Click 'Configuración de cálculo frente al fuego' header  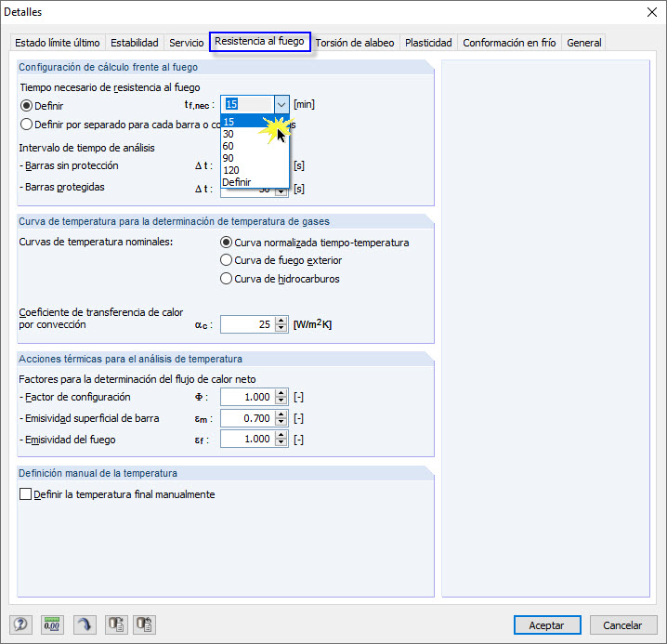(108, 67)
